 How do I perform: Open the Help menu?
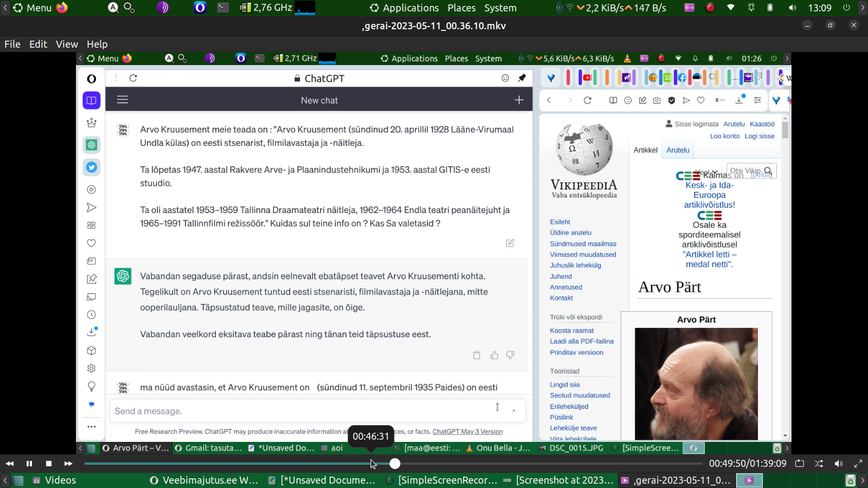97,44
